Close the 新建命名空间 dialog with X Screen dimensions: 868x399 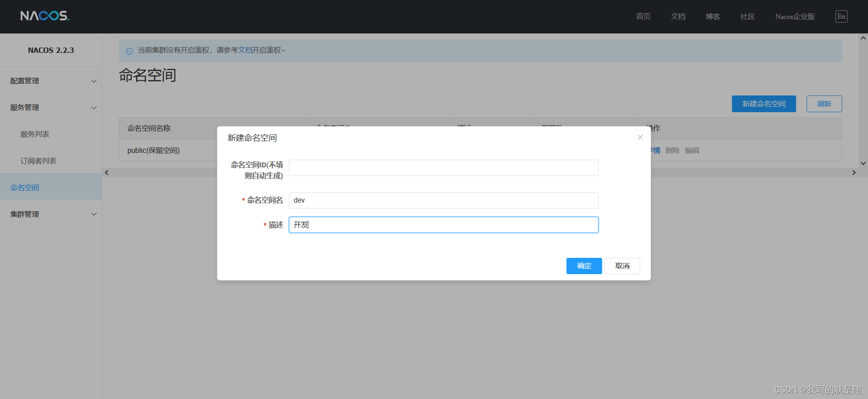click(640, 138)
